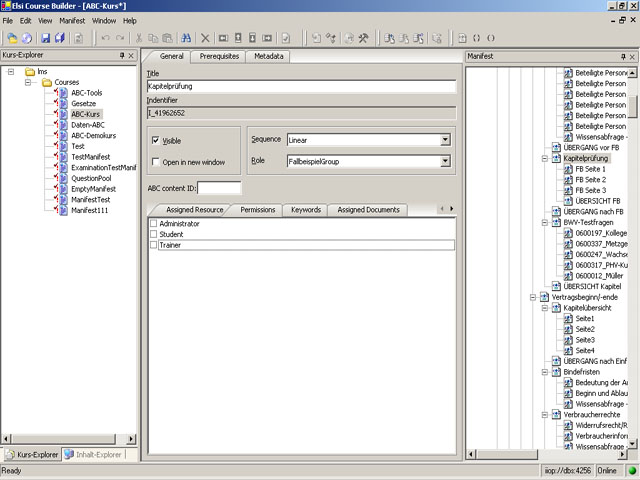640x480 pixels.
Task: Click the Save All multi-disk toolbar icon
Action: pos(60,38)
